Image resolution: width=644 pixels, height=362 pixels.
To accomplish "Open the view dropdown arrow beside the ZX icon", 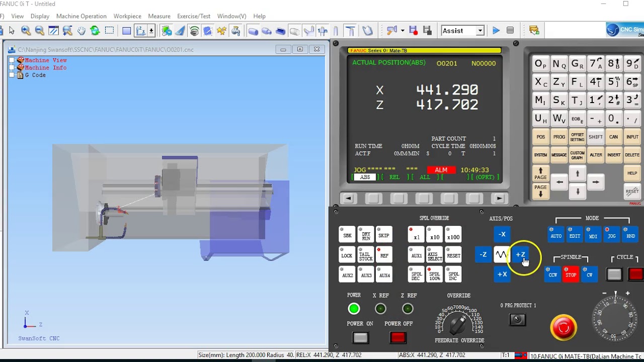I will pyautogui.click(x=151, y=31).
